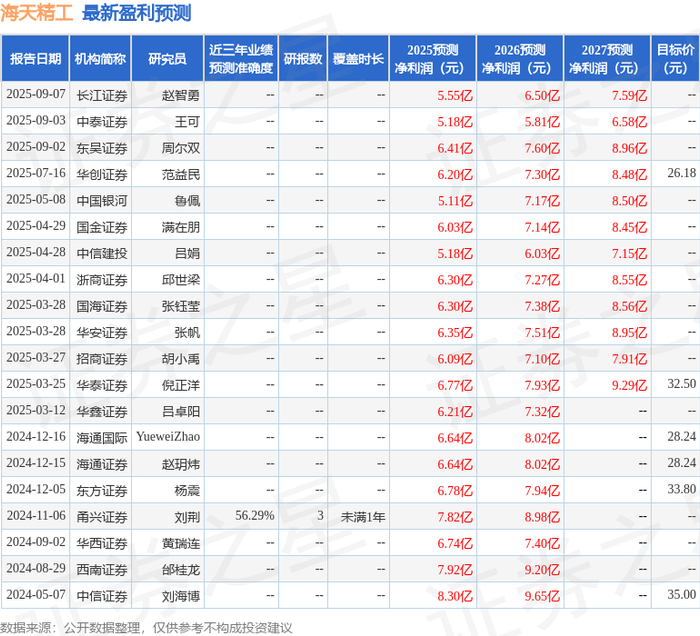The image size is (700, 636).
Task: Select the 西南证券 institution cell
Action: (x=102, y=569)
